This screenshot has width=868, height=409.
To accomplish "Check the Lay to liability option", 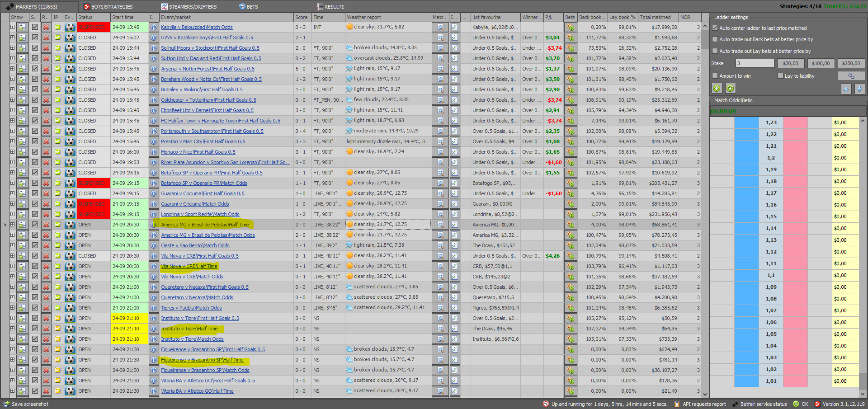I will 780,76.
